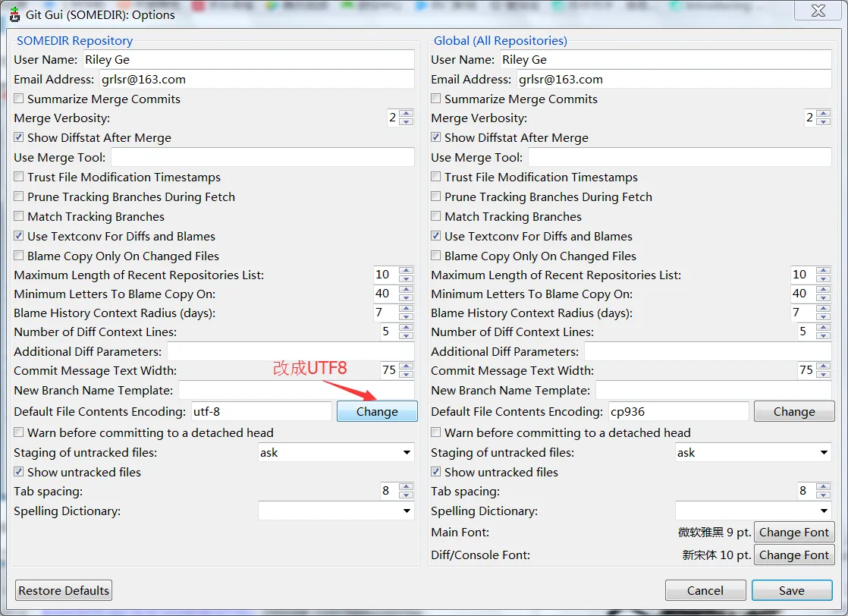Click the Save button
This screenshot has height=616, width=848.
pyautogui.click(x=792, y=590)
